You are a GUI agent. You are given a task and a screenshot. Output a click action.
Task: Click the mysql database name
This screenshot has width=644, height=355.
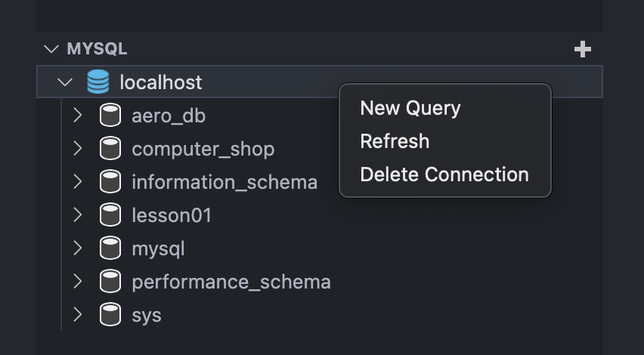point(158,248)
